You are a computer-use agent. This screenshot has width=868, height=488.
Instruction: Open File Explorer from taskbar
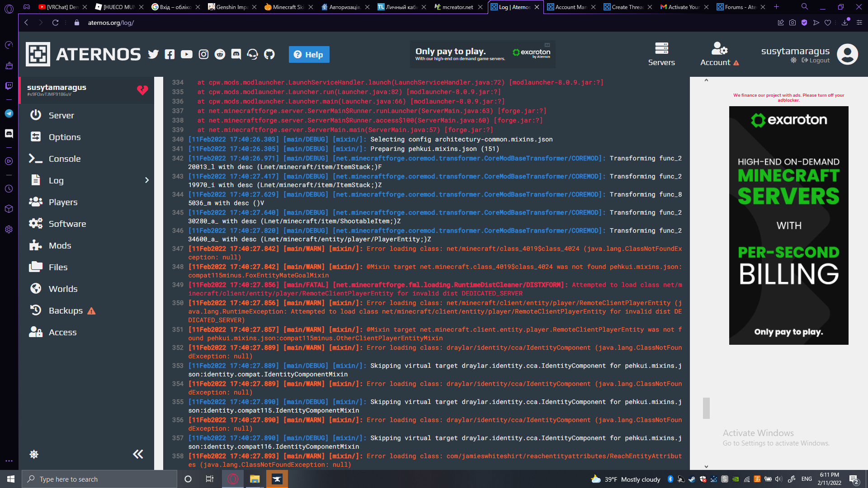[x=255, y=479]
